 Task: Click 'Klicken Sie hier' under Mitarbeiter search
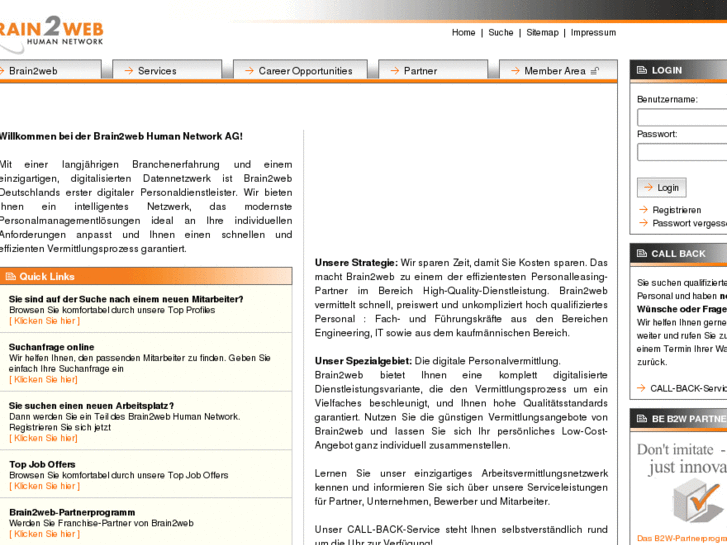pyautogui.click(x=45, y=321)
